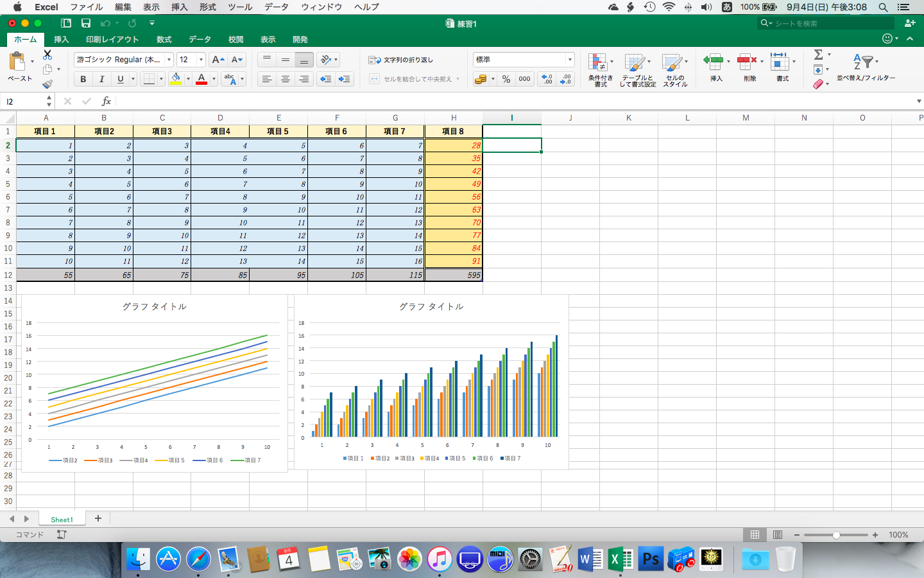The width and height of the screenshot is (924, 578).
Task: Click the format painter brush icon
Action: point(47,84)
